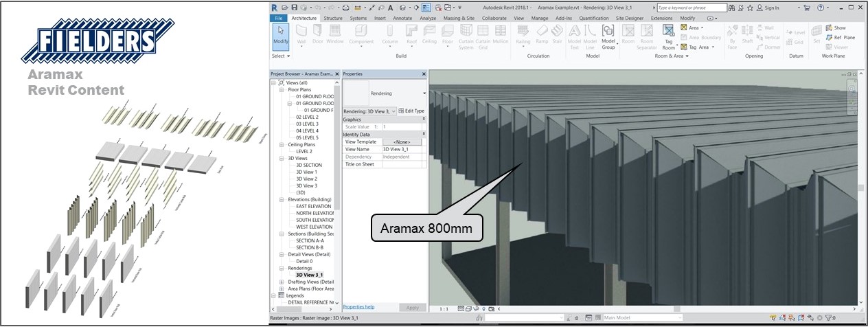The height and width of the screenshot is (327, 868).
Task: Open the File tab
Action: (278, 18)
